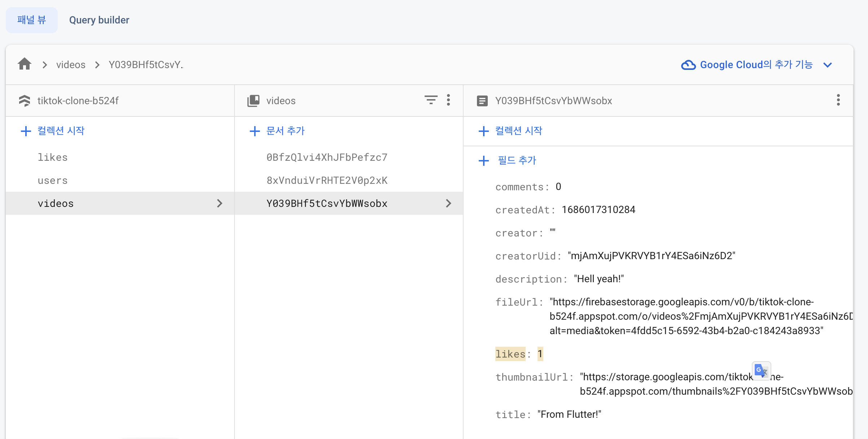Click the videos collection header icon
This screenshot has height=439, width=868.
click(x=253, y=101)
